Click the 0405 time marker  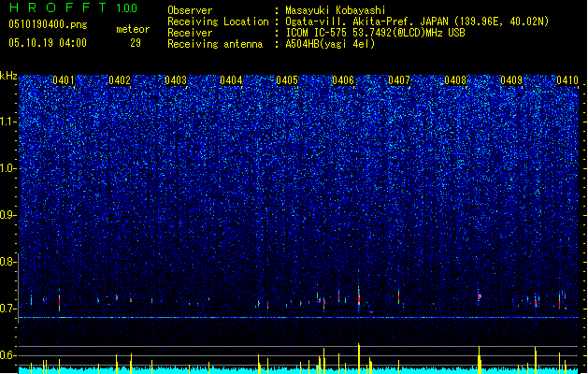[287, 80]
